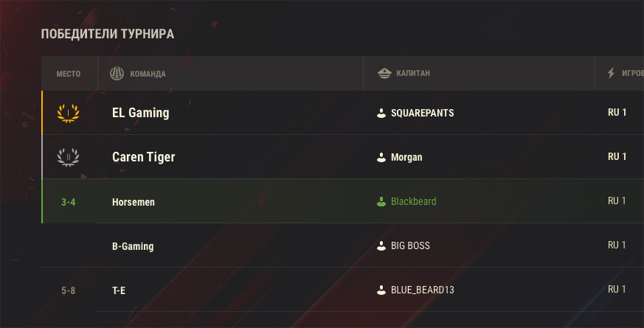Open the B-Gaming team entry
Viewport: 644px width, 328px height.
pos(133,246)
